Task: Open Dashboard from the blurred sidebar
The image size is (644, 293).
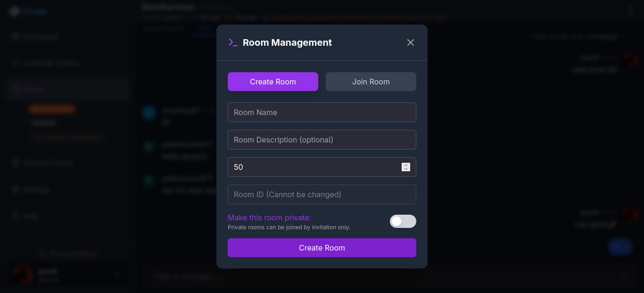Action: [41, 37]
